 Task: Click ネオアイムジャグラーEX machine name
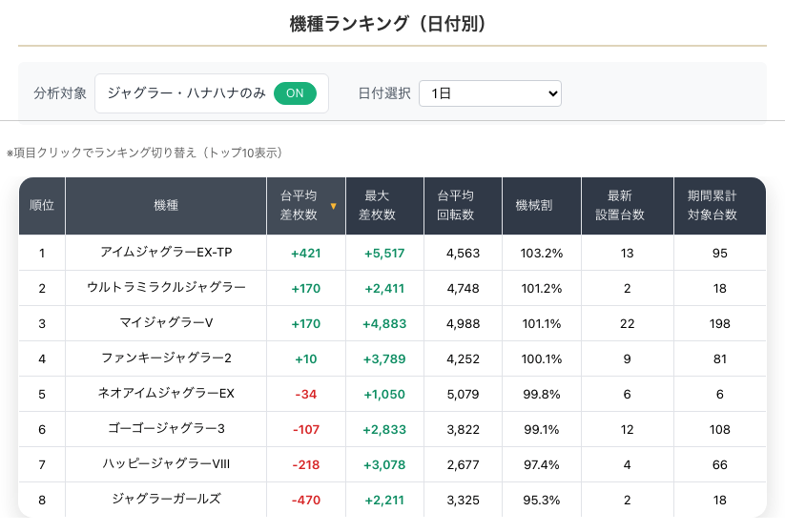166,394
